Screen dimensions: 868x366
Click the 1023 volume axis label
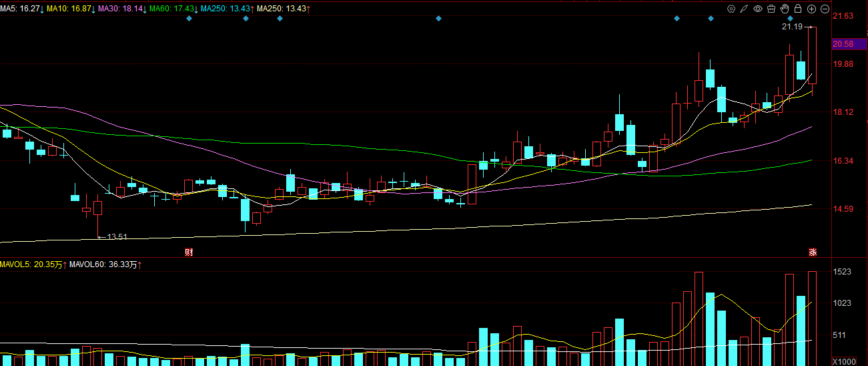(843, 303)
